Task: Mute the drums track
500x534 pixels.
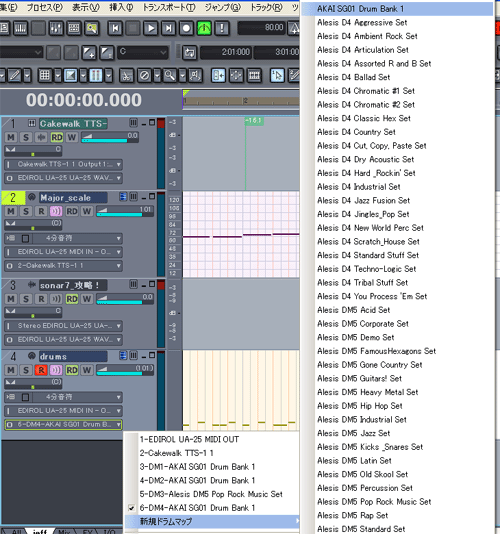Action: pos(11,370)
